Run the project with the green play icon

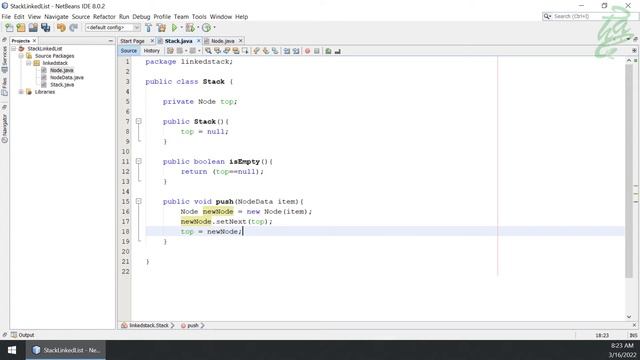point(175,27)
